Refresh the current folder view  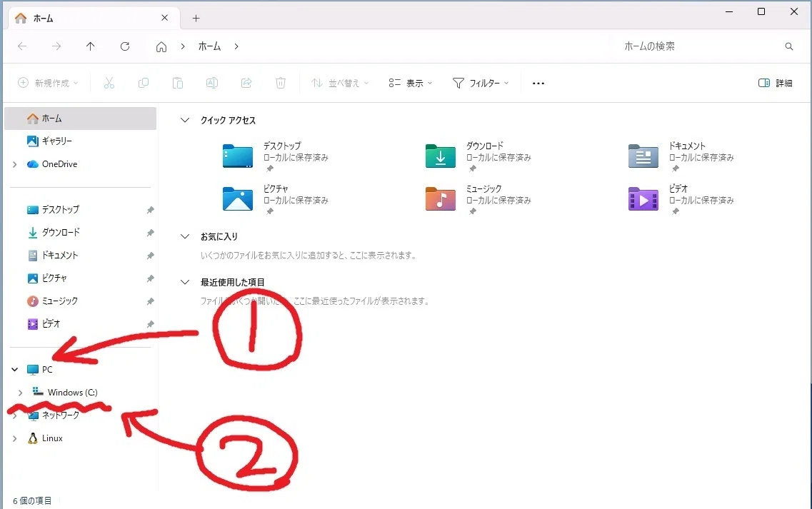coord(125,46)
